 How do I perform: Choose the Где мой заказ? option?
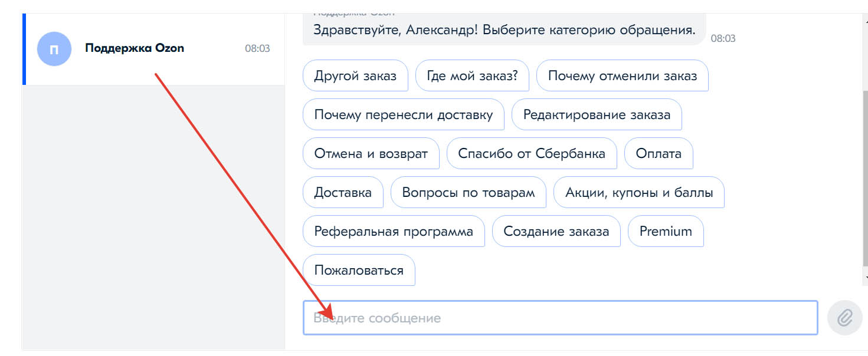click(x=472, y=76)
